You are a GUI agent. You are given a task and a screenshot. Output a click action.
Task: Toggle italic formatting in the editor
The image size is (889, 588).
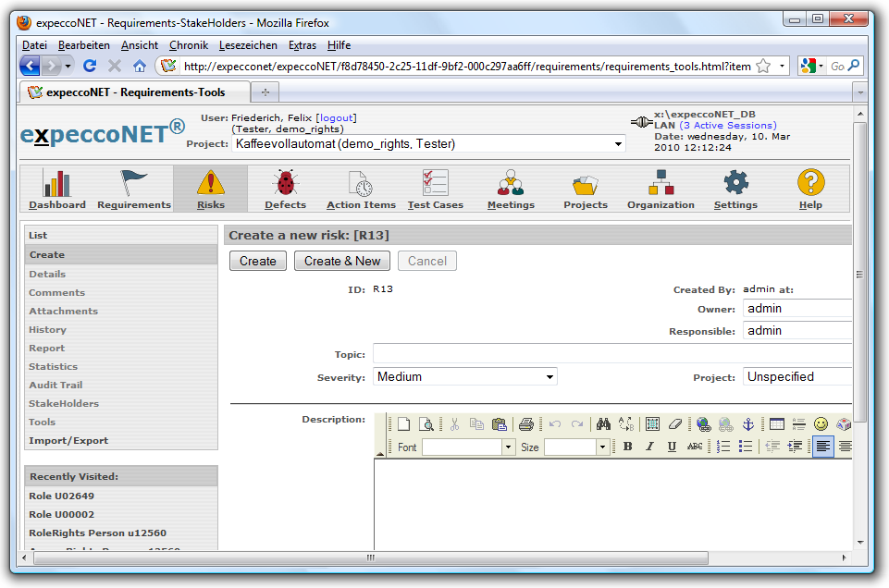pyautogui.click(x=649, y=447)
